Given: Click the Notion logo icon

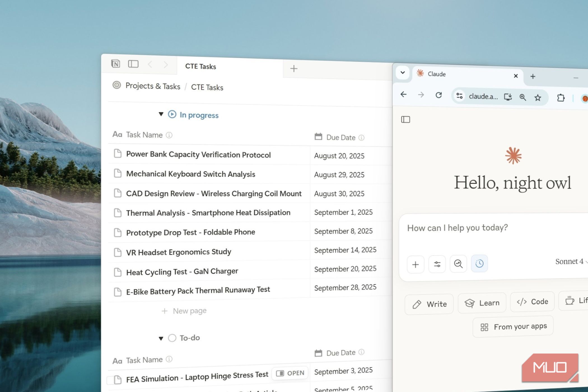Looking at the screenshot, I should coord(116,64).
